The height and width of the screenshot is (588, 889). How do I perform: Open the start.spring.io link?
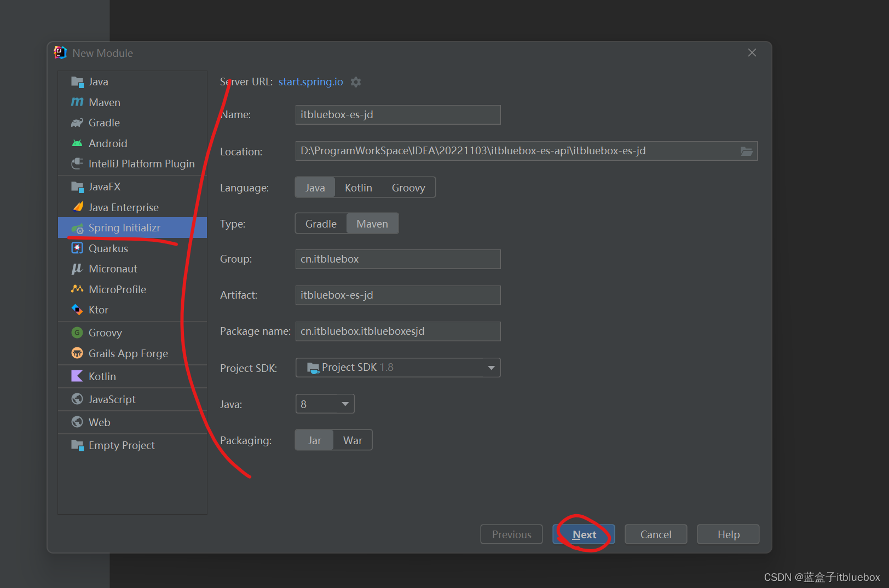tap(311, 81)
